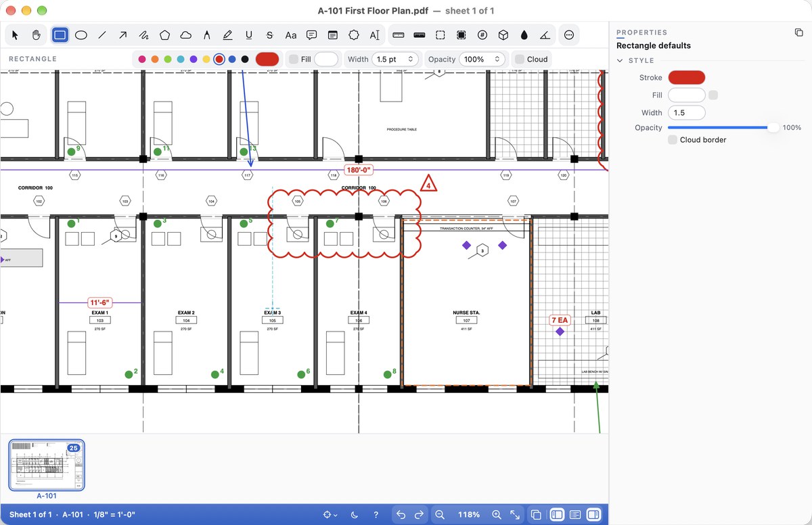The image size is (812, 525).
Task: Select the Cloud shape tool
Action: 185,35
